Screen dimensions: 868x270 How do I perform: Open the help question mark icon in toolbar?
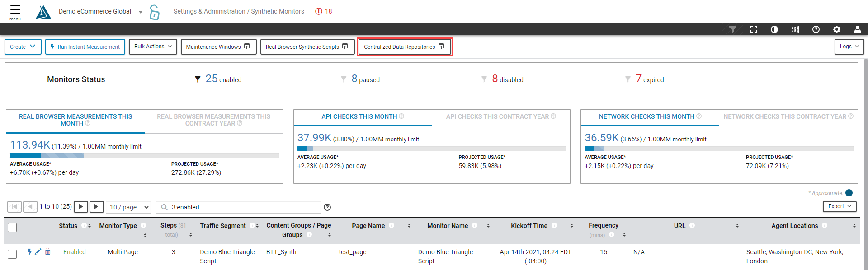click(816, 29)
